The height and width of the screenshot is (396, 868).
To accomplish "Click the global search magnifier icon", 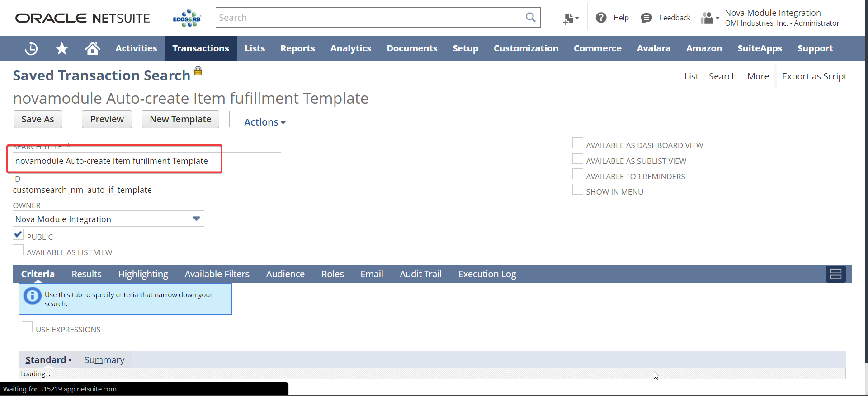I will pyautogui.click(x=530, y=17).
